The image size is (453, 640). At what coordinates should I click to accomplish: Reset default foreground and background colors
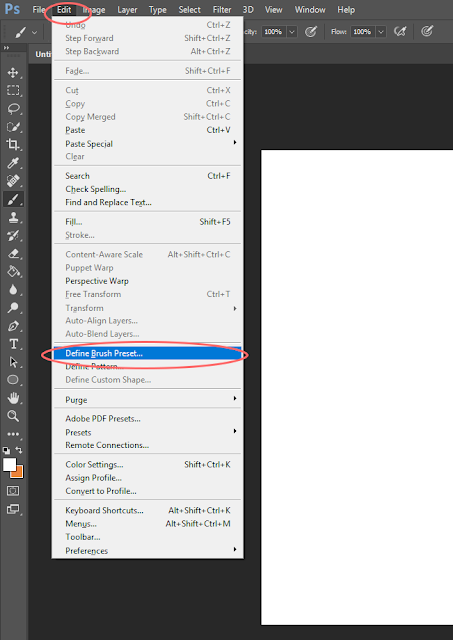[7, 450]
